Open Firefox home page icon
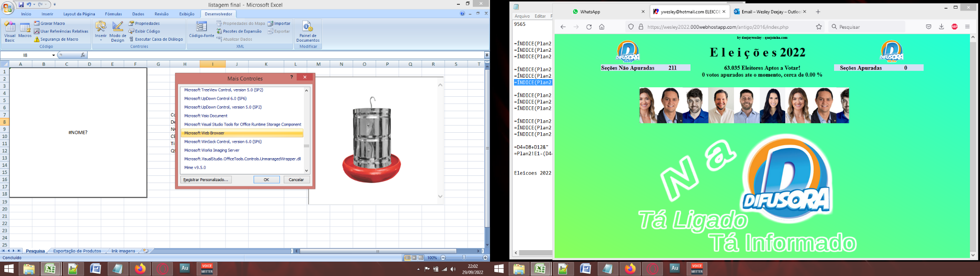The width and height of the screenshot is (980, 276). pyautogui.click(x=602, y=27)
